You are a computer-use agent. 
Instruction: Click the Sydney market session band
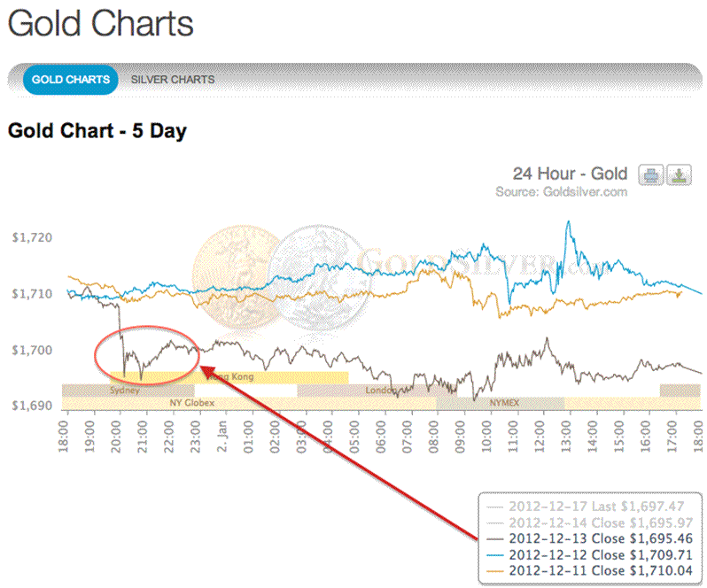124,390
